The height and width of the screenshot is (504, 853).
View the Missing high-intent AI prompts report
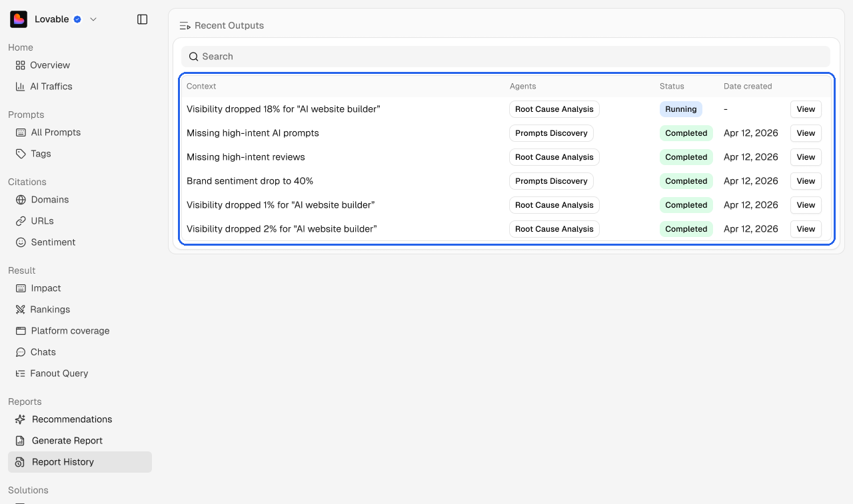[806, 133]
